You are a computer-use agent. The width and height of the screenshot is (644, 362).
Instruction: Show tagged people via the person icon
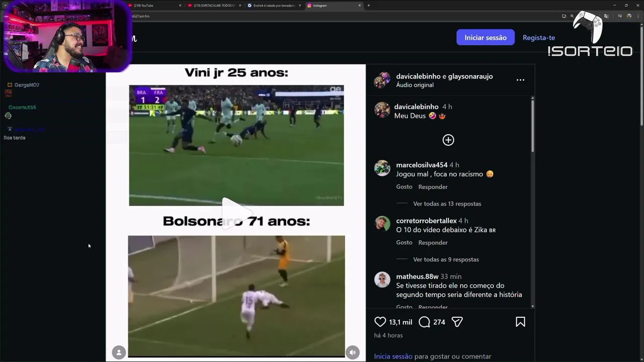(x=119, y=352)
